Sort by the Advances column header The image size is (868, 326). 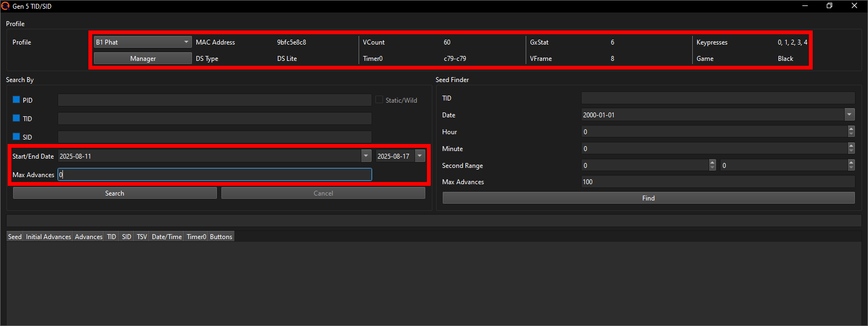[x=88, y=236]
